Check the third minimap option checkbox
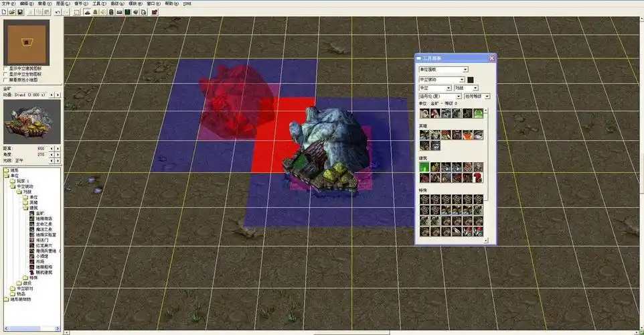The image size is (644, 335). (5, 80)
